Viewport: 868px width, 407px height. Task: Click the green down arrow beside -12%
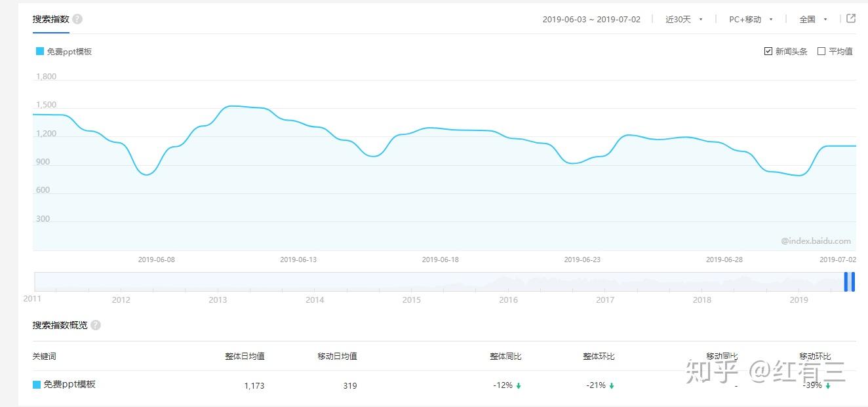[x=519, y=386]
